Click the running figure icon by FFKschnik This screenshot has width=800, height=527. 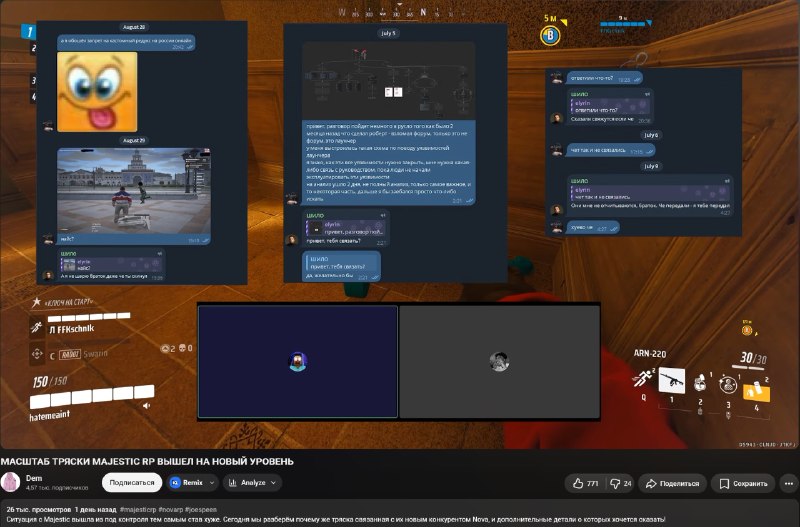tap(37, 327)
